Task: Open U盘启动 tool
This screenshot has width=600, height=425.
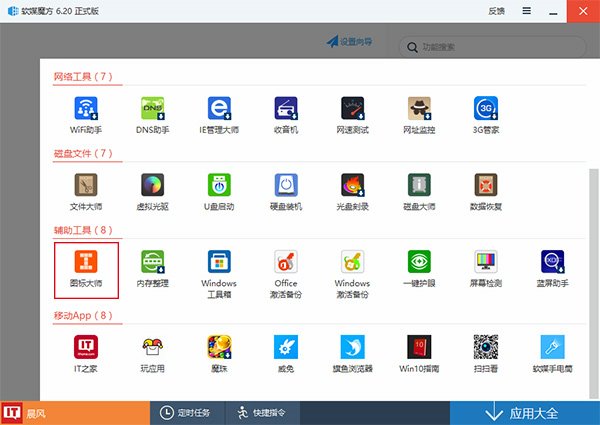Action: 219,192
